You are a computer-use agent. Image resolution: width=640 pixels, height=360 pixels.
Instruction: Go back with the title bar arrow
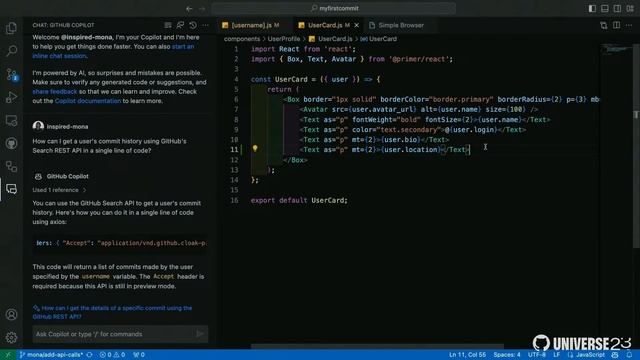pyautogui.click(x=189, y=9)
